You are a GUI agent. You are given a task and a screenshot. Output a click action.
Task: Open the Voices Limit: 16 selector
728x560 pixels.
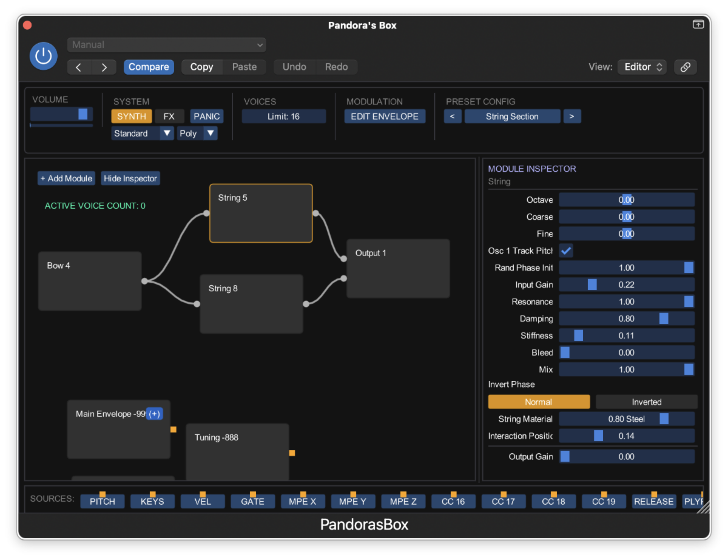tap(284, 116)
